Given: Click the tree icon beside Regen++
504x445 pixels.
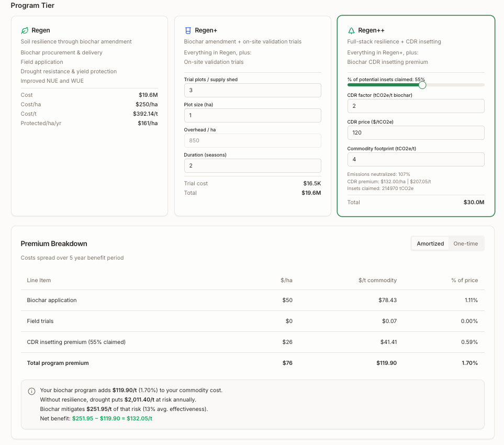Looking at the screenshot, I should 351,30.
